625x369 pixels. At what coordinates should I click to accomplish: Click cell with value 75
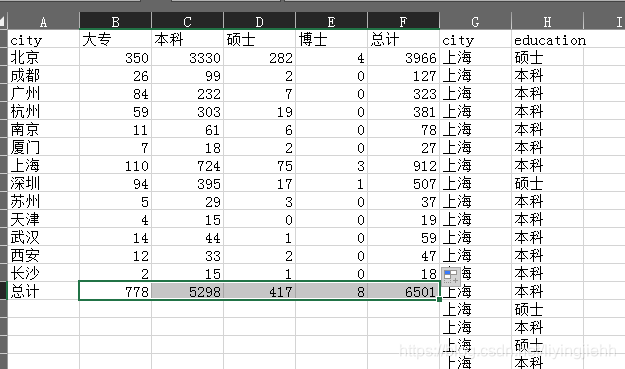[259, 165]
